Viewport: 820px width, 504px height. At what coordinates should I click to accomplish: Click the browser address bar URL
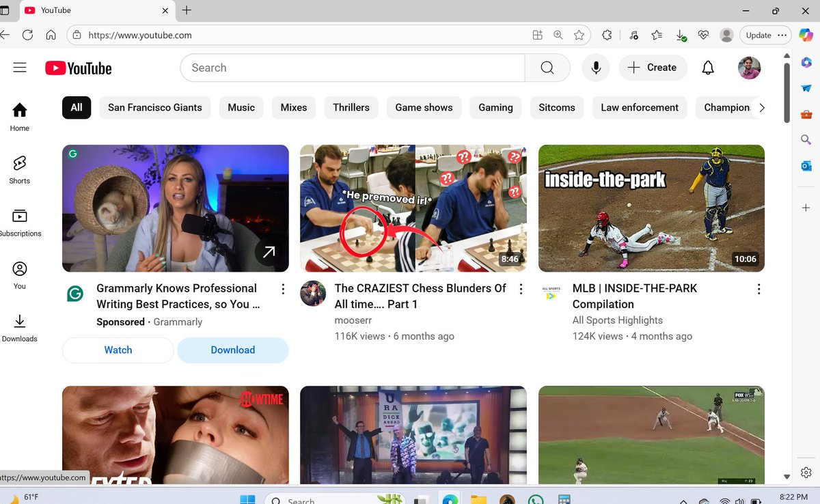[140, 35]
